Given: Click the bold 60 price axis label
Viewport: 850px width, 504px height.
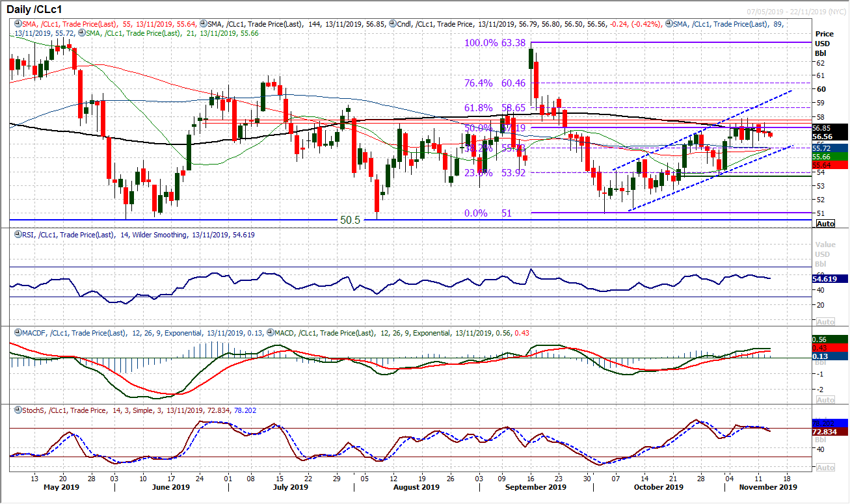Looking at the screenshot, I should click(821, 89).
